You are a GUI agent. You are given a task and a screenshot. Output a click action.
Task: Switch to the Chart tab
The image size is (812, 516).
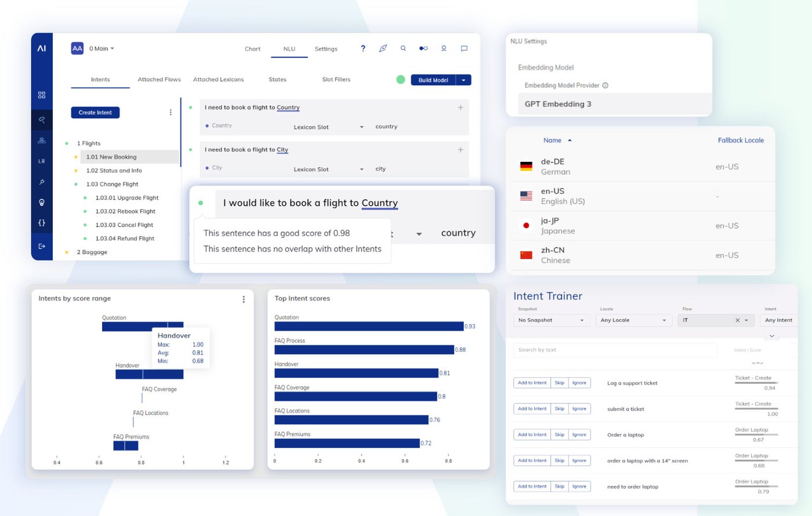click(x=252, y=49)
